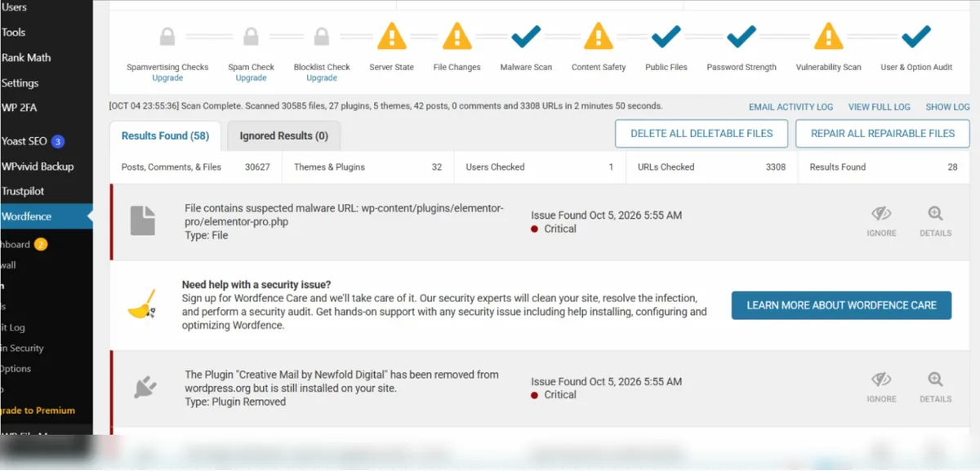Screen dimensions: 980x471
Task: Ignore the elementor-pro malware URL result
Action: point(881,221)
